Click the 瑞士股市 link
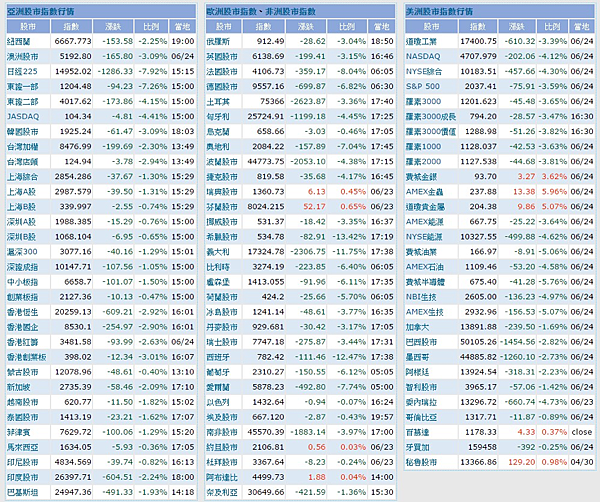The image size is (600, 502). (222, 342)
